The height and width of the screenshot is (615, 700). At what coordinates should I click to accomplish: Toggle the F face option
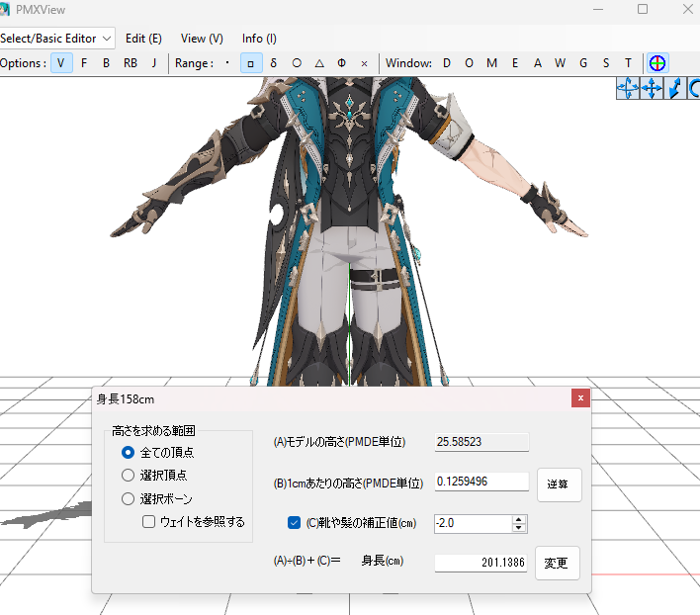pos(84,63)
